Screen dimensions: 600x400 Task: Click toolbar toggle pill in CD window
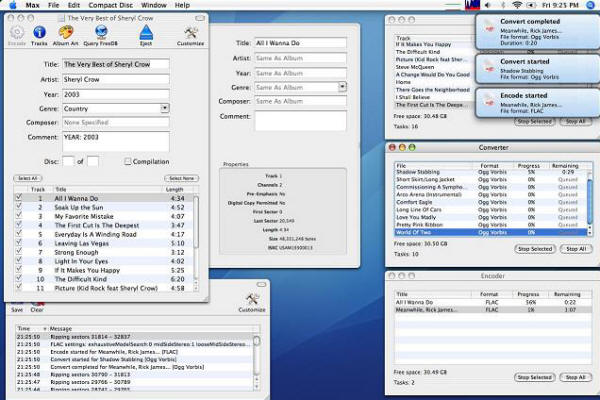click(200, 18)
